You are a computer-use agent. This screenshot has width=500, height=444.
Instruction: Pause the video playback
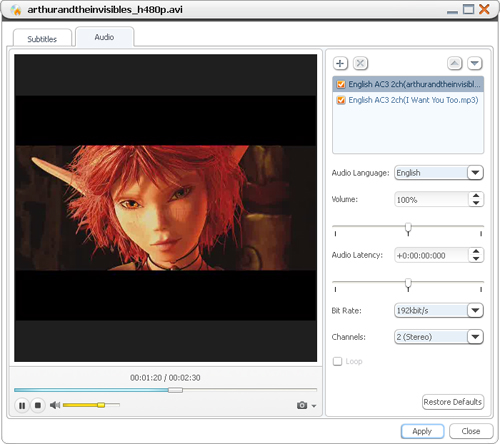[22, 405]
